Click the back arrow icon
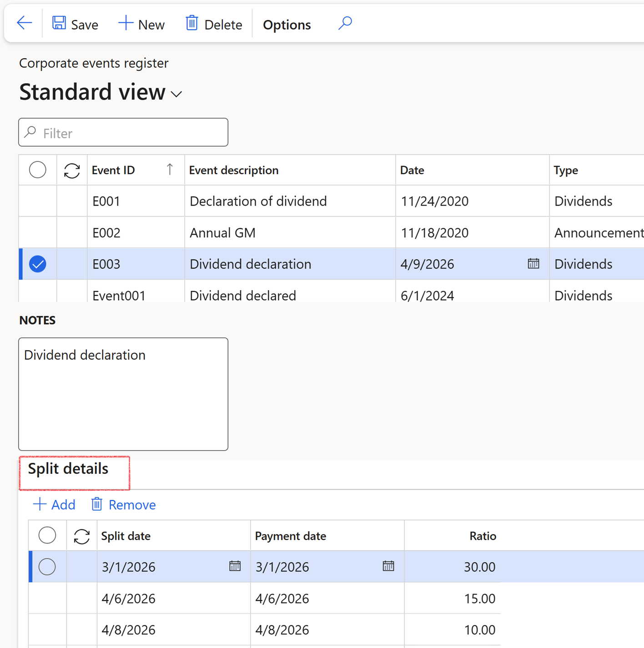This screenshot has height=648, width=644. pos(24,23)
